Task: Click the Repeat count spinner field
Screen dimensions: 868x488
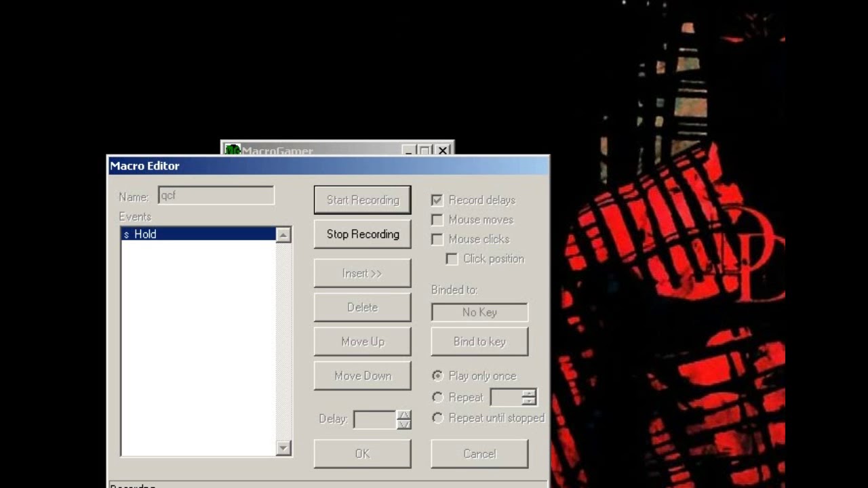Action: tap(507, 397)
